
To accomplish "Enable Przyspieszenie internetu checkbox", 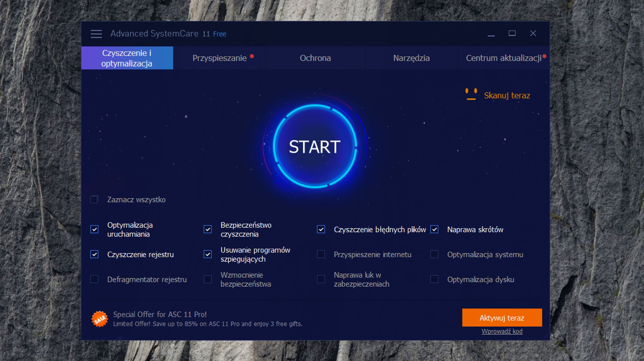I will tap(321, 254).
